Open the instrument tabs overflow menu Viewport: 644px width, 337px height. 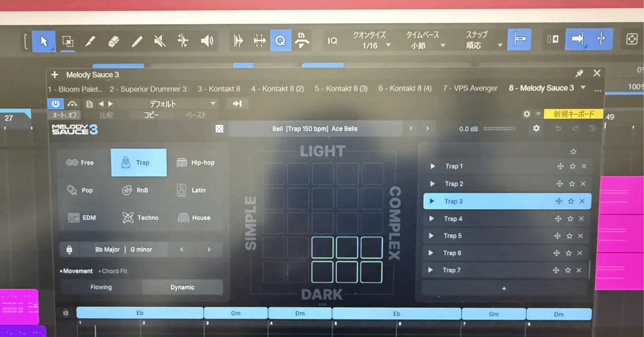[x=597, y=90]
